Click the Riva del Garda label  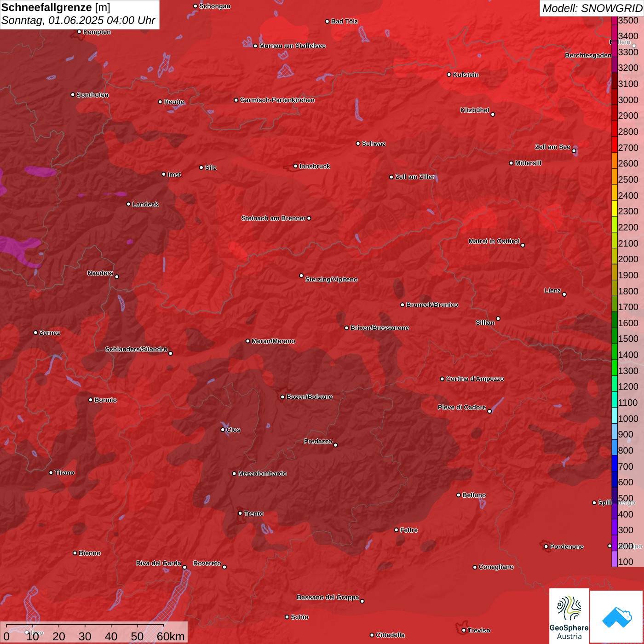point(159,563)
